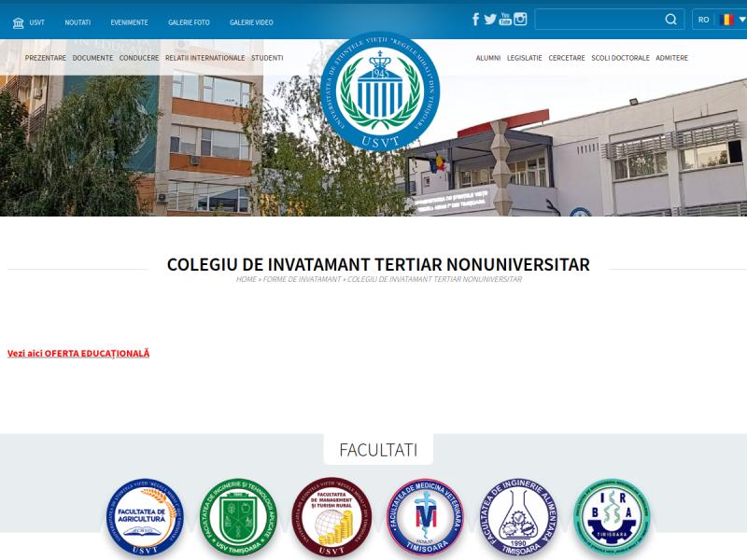Expand the Romanian flag language dropdown
Image resolution: width=747 pixels, height=560 pixels.
coord(727,17)
